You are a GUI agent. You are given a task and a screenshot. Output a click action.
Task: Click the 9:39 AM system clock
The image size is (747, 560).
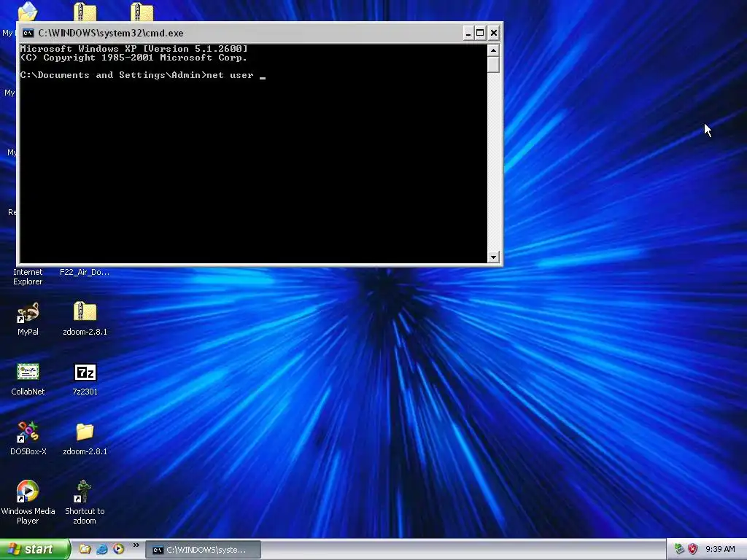coord(720,549)
